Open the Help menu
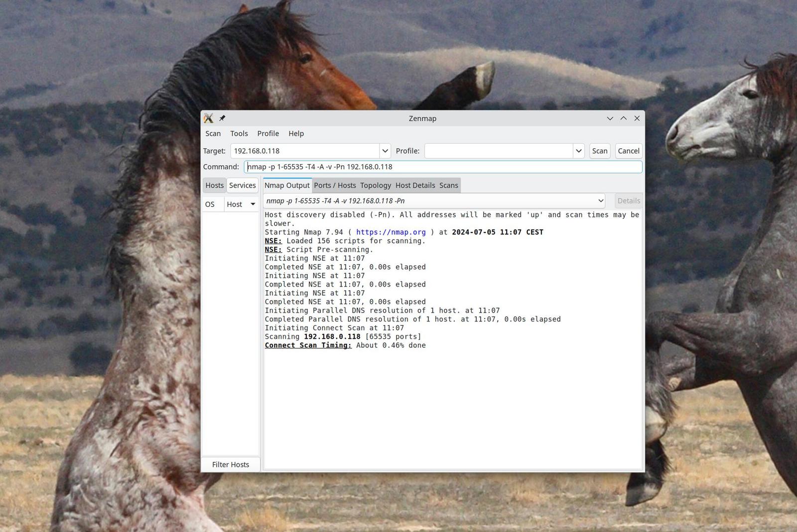This screenshot has height=532, width=797. tap(296, 133)
